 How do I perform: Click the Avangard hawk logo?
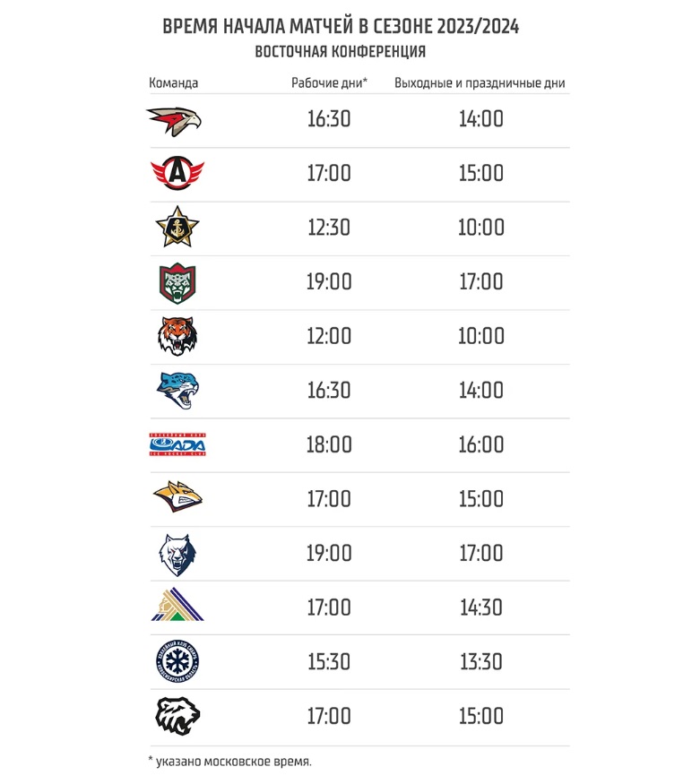pyautogui.click(x=174, y=119)
